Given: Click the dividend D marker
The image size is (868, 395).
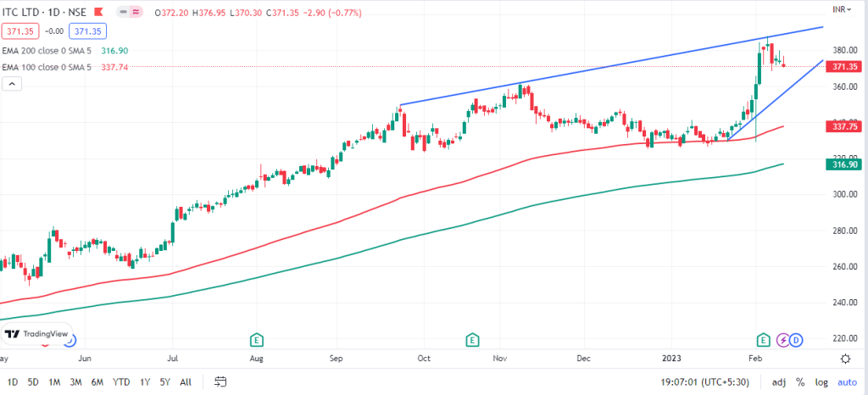Looking at the screenshot, I should click(796, 340).
